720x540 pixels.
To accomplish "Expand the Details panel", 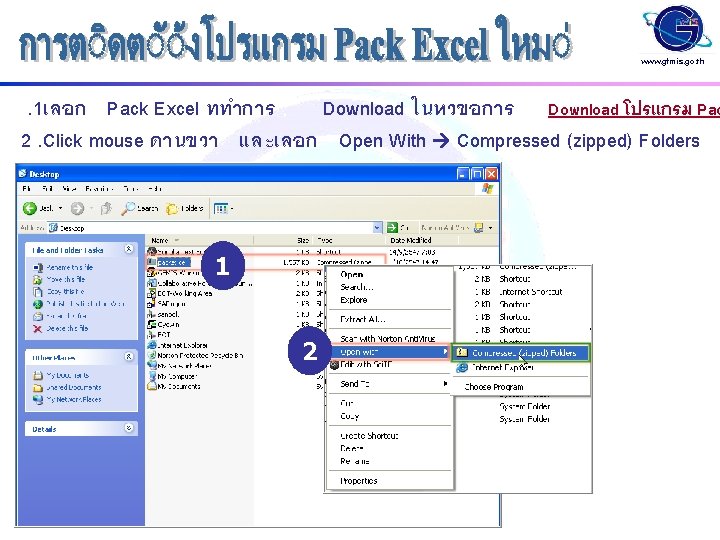I will click(x=129, y=428).
